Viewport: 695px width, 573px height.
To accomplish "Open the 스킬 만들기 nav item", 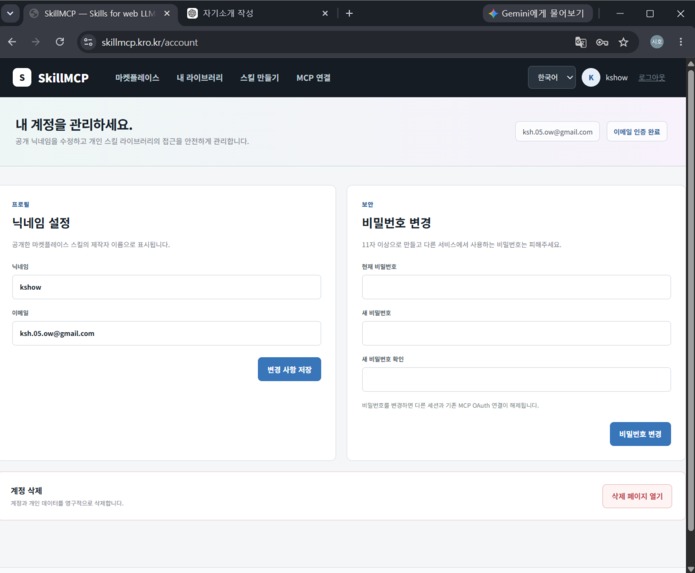I will pos(259,78).
